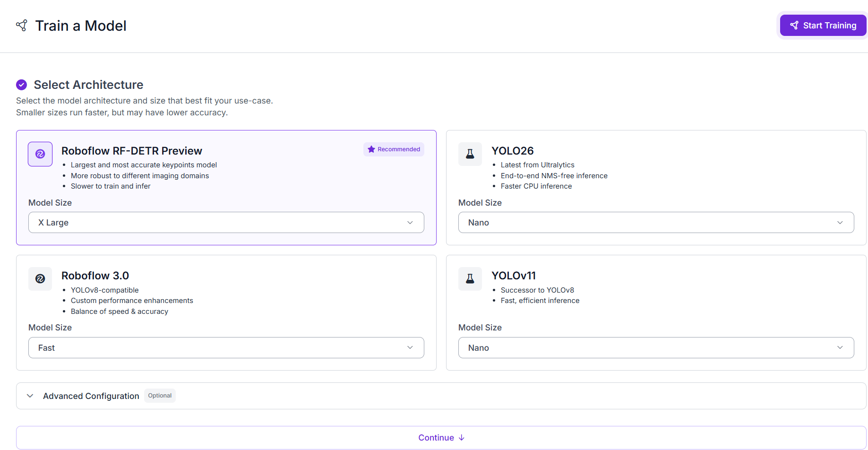868x450 pixels.
Task: Click 'YOLOv8-compatible' bullet text
Action: click(x=105, y=290)
